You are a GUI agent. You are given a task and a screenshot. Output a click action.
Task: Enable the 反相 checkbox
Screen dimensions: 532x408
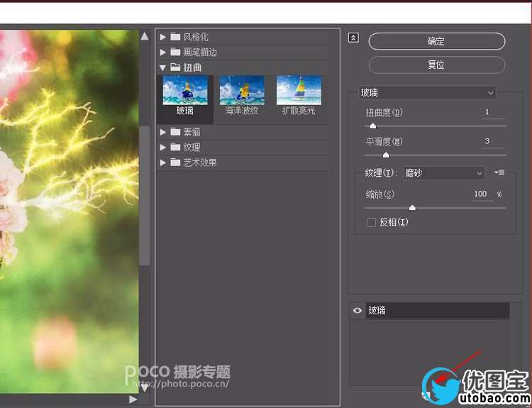pyautogui.click(x=371, y=223)
